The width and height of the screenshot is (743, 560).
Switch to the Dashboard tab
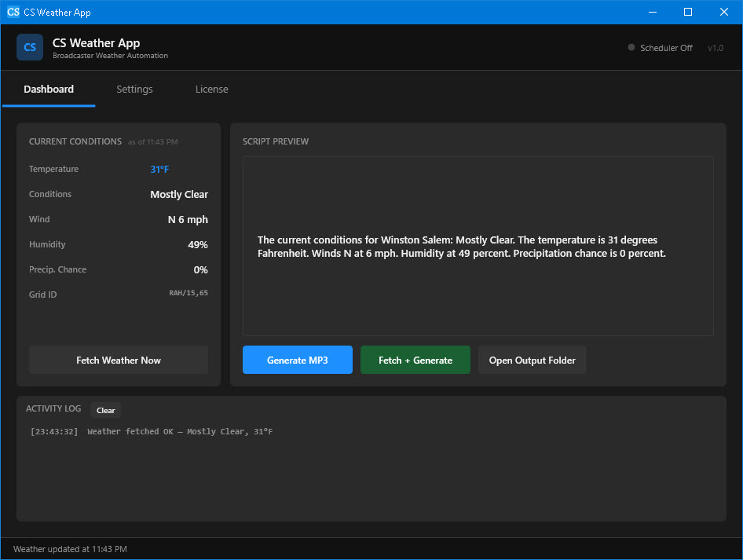(x=49, y=90)
